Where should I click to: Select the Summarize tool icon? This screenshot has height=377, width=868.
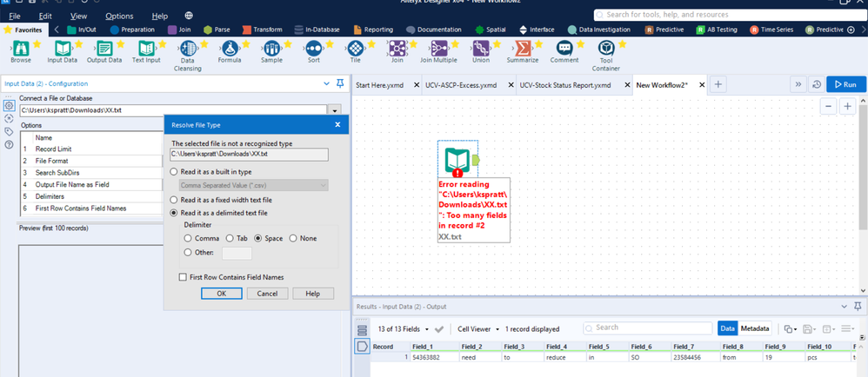[522, 49]
